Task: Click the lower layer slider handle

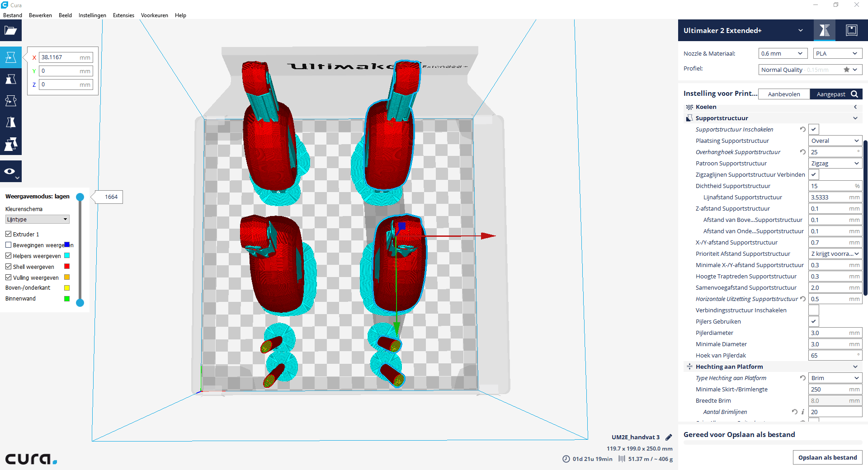Action: pyautogui.click(x=80, y=303)
